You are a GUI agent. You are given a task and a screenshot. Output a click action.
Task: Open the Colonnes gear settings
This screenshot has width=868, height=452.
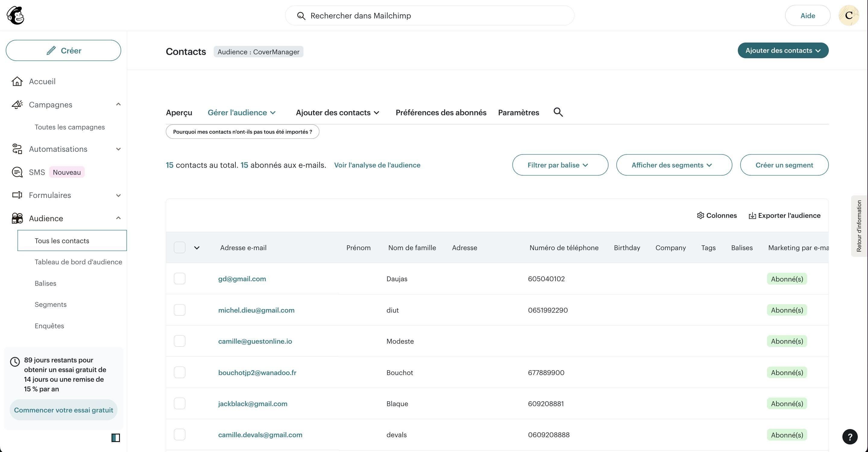(700, 215)
